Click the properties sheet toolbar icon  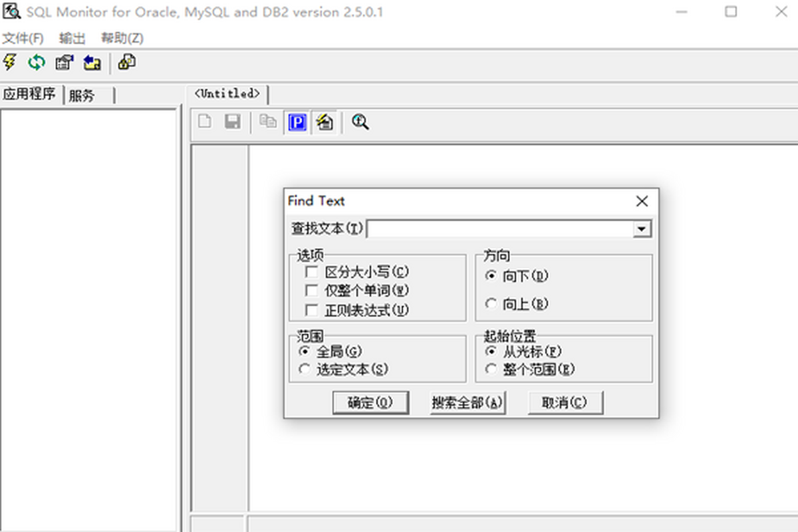click(65, 63)
